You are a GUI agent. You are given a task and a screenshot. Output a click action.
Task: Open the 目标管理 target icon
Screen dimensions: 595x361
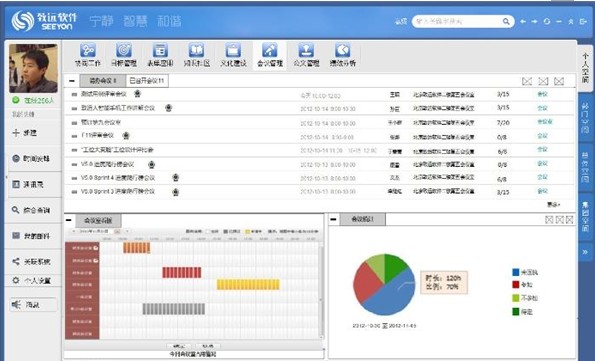(124, 50)
